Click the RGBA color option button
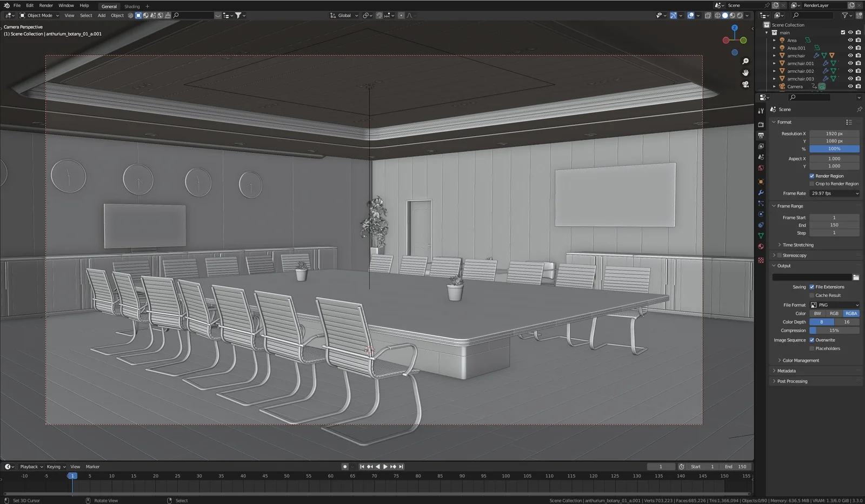This screenshot has width=865, height=504. pyautogui.click(x=851, y=313)
